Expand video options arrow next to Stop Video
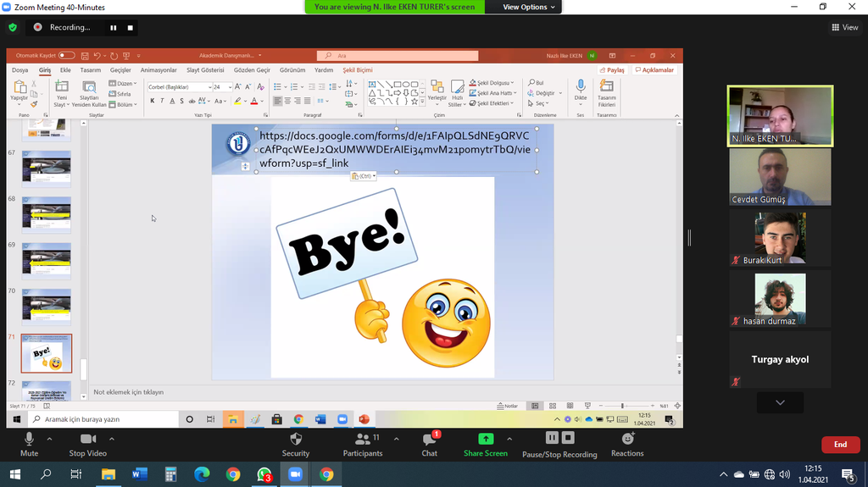Screen dimensions: 868x487 [x=112, y=439]
